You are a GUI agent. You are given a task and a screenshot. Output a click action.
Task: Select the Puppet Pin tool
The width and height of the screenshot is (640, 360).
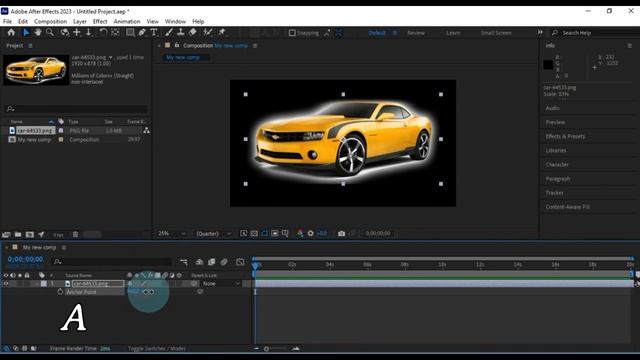coord(222,32)
